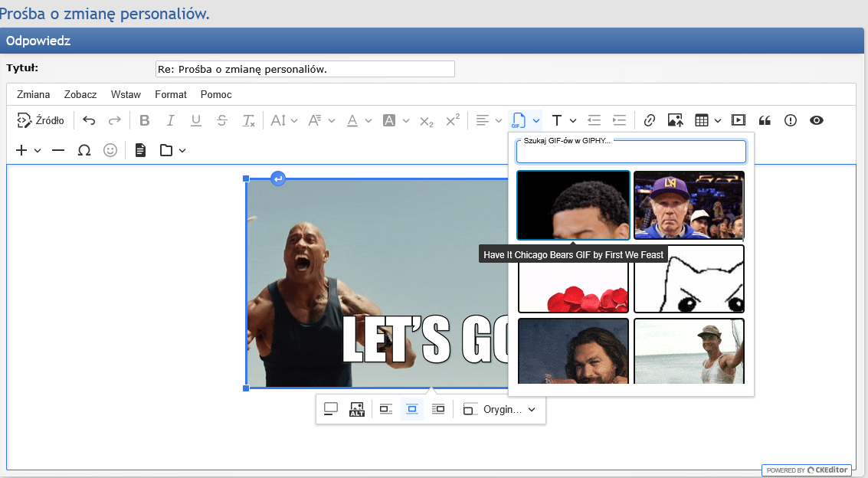Close the GIF Giphy dropdown button

[x=526, y=120]
